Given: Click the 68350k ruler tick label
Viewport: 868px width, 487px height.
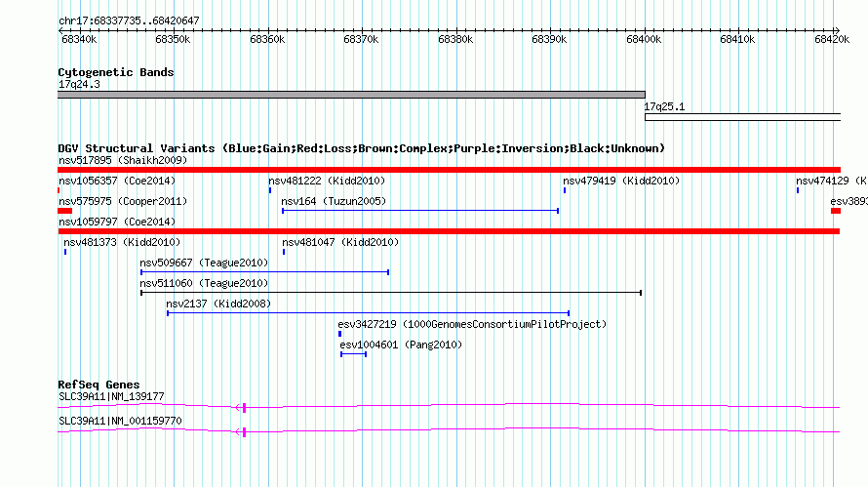Looking at the screenshot, I should [173, 39].
